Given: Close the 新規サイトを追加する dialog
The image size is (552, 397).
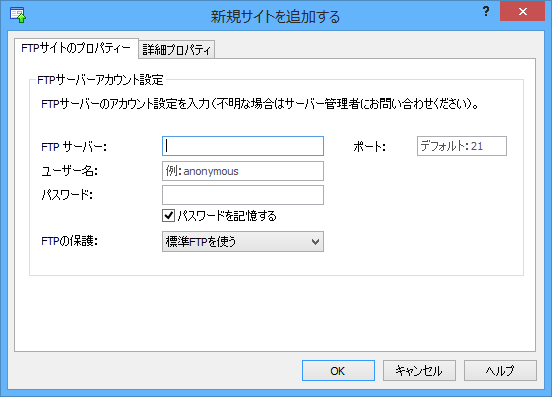Looking at the screenshot, I should [x=522, y=12].
